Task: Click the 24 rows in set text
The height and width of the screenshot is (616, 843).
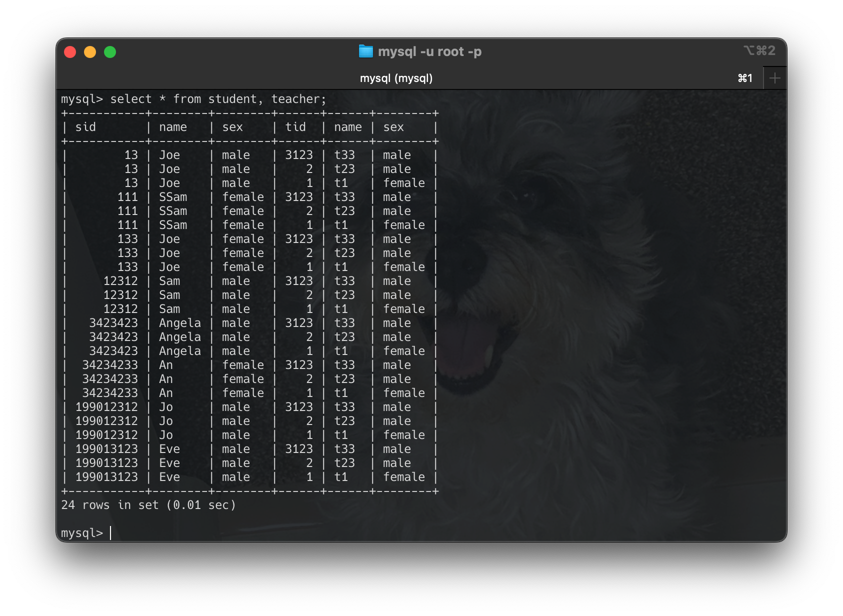Action: [x=148, y=505]
